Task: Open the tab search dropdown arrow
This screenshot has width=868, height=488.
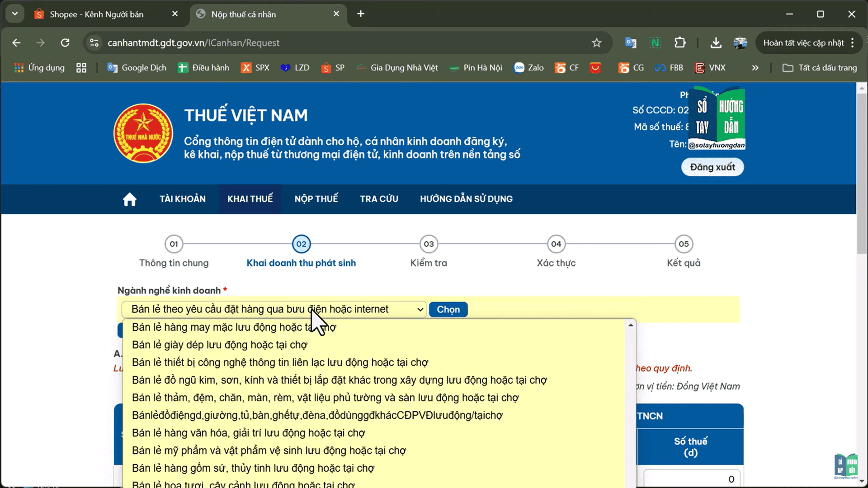Action: pos(15,14)
